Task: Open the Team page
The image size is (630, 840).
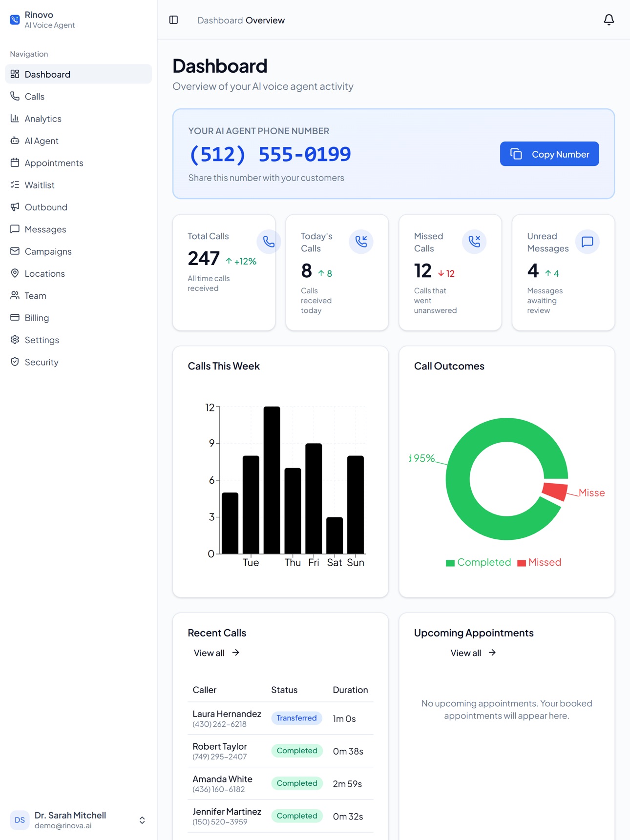Action: [78, 296]
